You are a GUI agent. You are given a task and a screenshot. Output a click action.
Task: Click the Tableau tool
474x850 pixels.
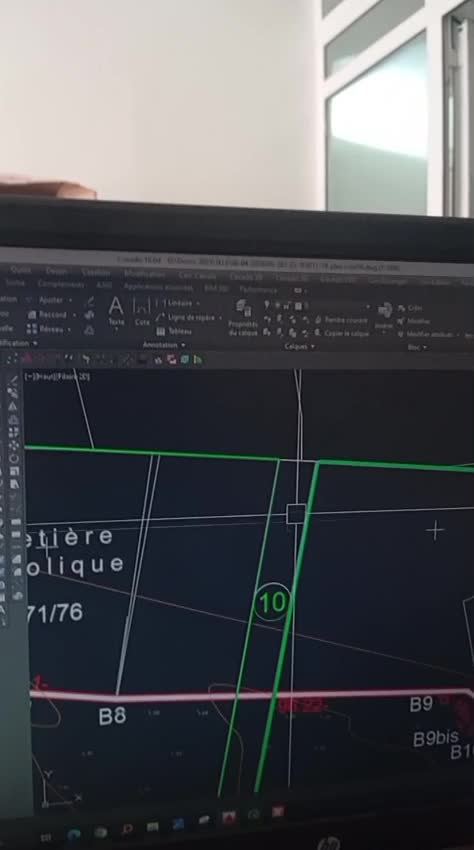pos(175,331)
